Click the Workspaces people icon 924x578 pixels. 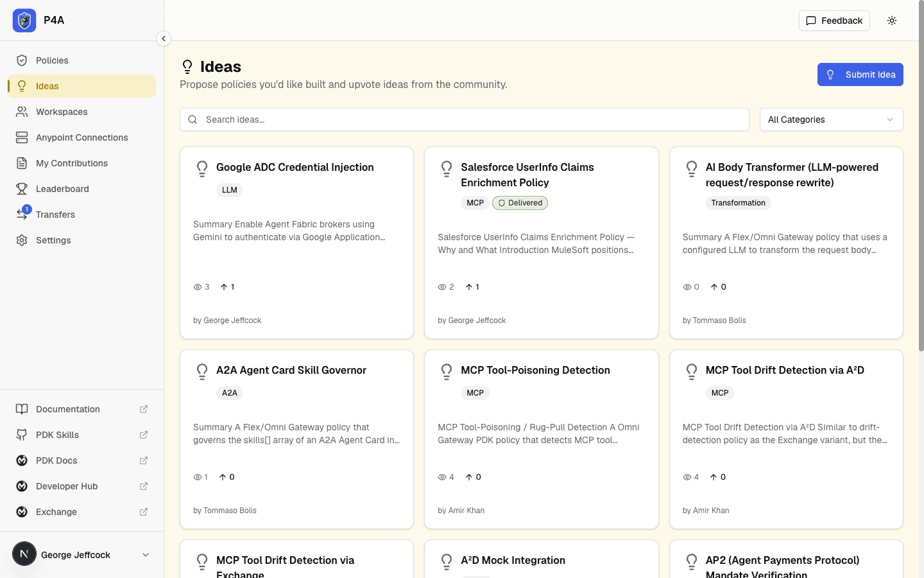pos(22,112)
